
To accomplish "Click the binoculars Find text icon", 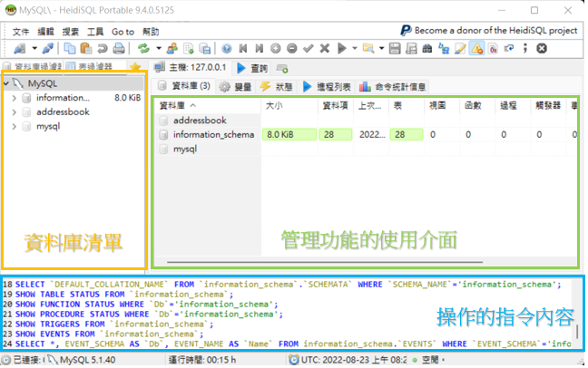I will pos(427,48).
